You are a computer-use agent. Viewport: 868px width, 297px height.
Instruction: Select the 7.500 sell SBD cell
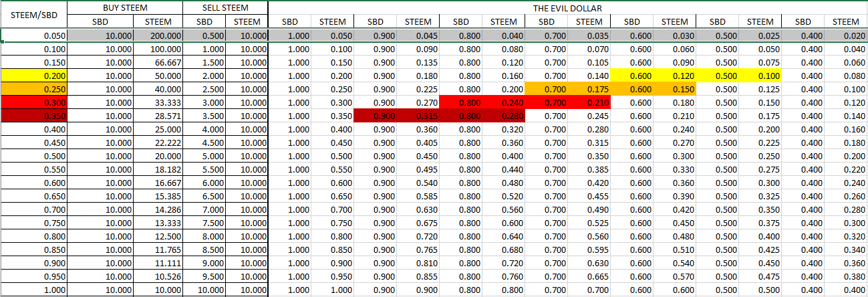pyautogui.click(x=204, y=223)
